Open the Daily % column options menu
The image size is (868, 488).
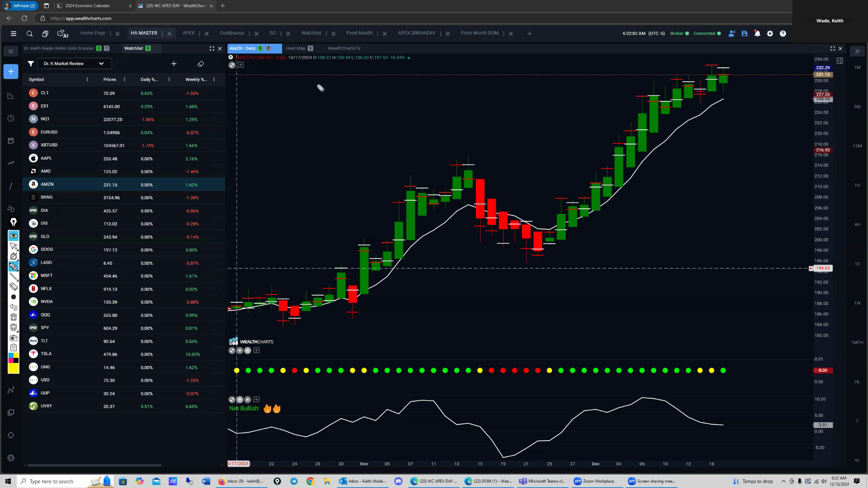coord(169,80)
